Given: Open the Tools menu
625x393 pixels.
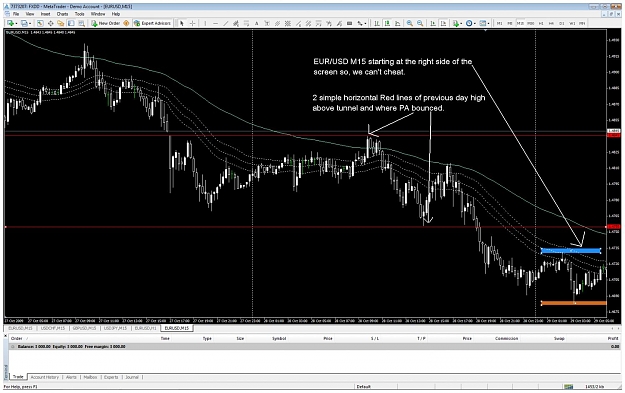Looking at the screenshot, I should (80, 14).
